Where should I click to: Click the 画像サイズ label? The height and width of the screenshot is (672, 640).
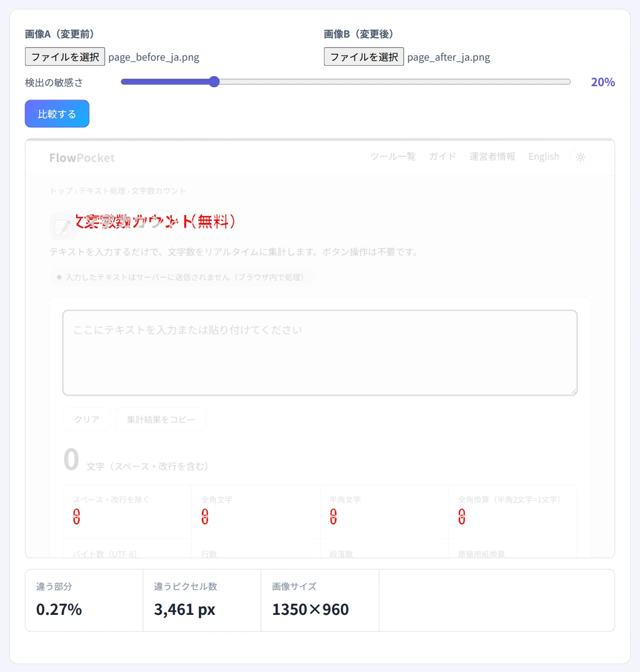coord(294,586)
